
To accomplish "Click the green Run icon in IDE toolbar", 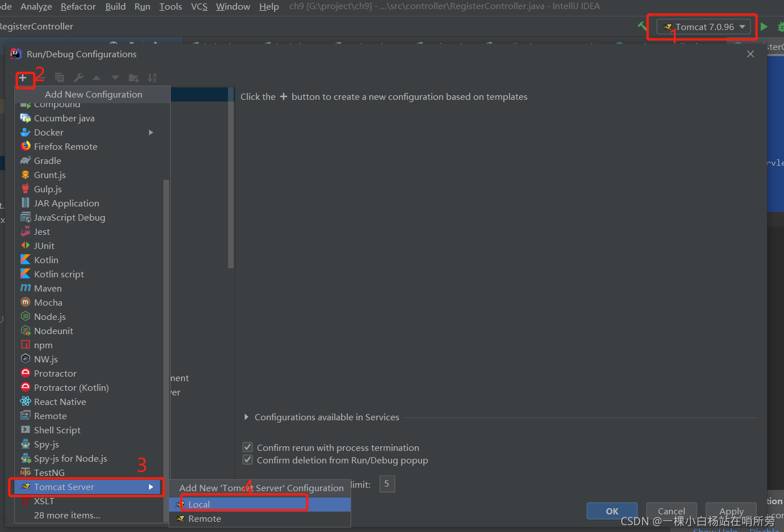I will 764,27.
